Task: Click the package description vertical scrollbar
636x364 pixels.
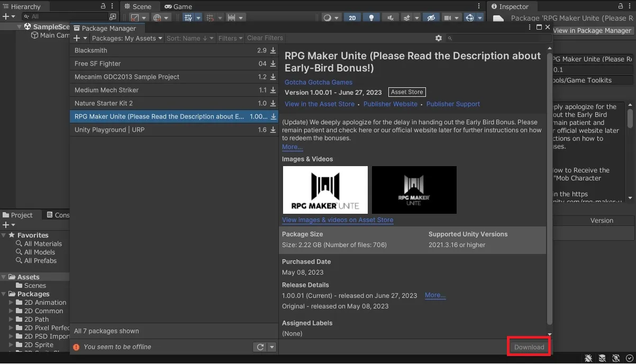Action: pos(549,185)
